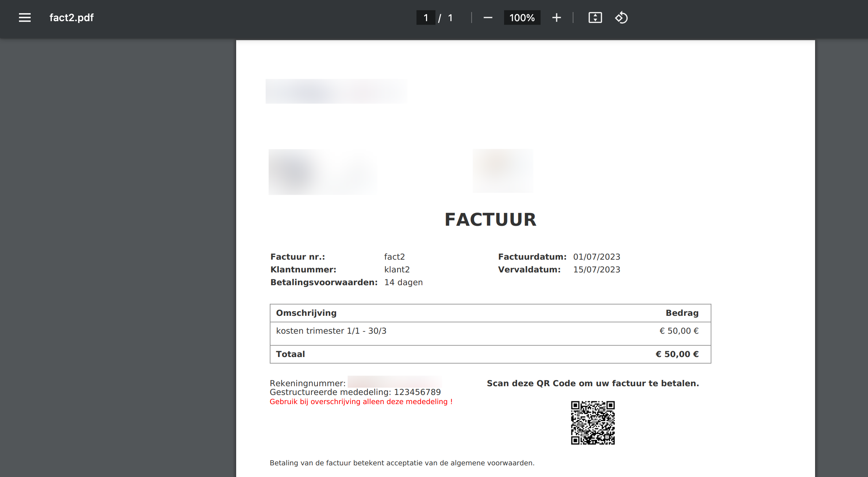The height and width of the screenshot is (477, 868).
Task: Click invoice date 01/07/2023
Action: point(596,257)
